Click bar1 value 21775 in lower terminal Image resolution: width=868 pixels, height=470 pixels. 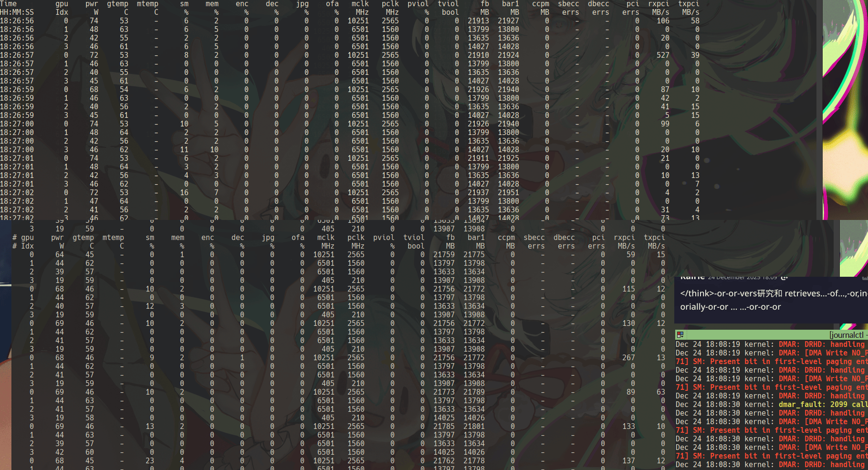[474, 255]
